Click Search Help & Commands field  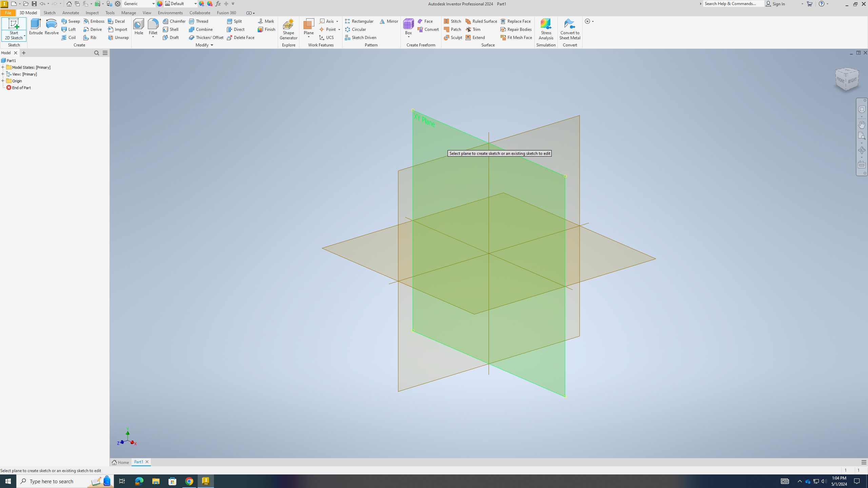[x=734, y=4]
